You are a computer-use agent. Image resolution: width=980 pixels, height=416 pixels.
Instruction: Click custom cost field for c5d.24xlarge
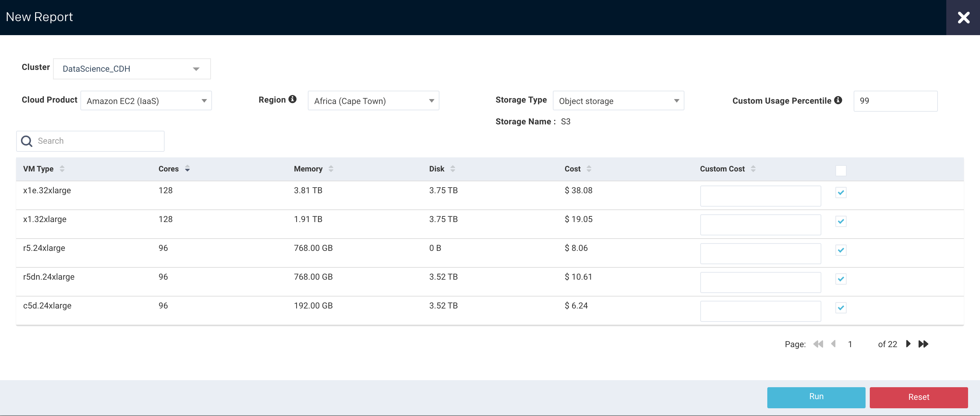pos(761,311)
